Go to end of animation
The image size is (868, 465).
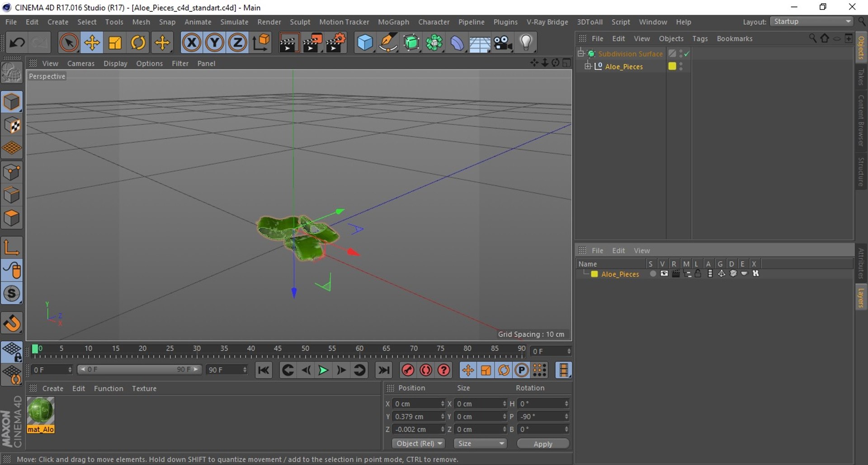(x=384, y=370)
